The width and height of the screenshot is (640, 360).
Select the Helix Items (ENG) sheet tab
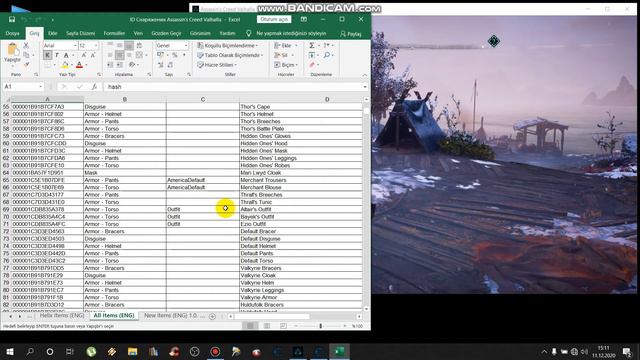point(62,316)
